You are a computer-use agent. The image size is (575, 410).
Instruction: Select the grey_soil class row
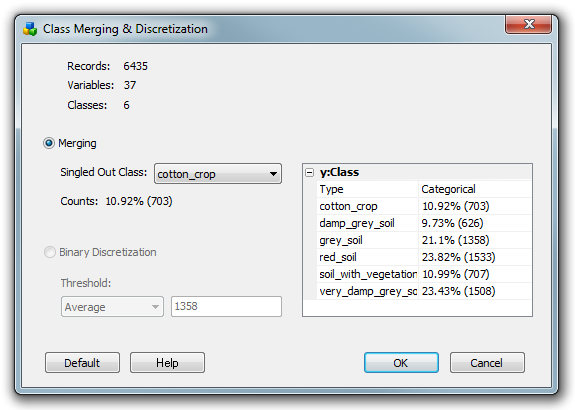click(424, 240)
